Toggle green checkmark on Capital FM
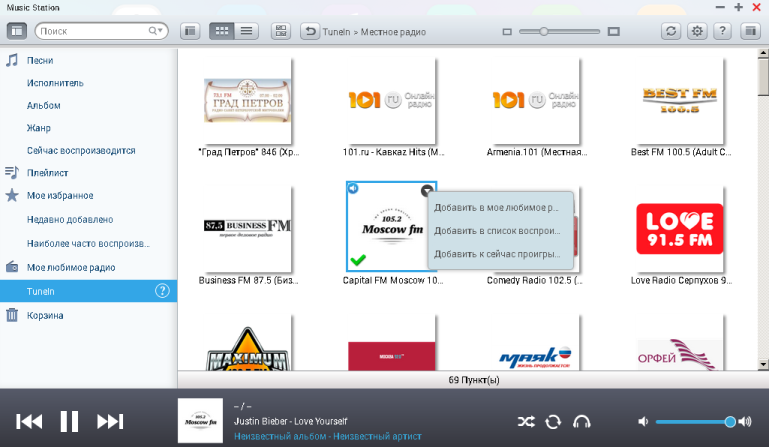The height and width of the screenshot is (447, 769). pyautogui.click(x=358, y=260)
